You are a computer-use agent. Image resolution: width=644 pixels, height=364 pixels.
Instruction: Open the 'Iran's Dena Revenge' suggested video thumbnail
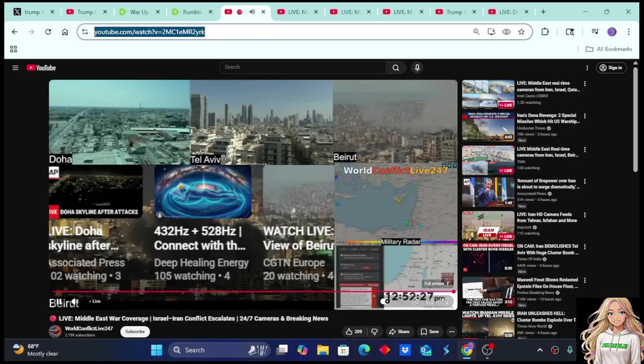tap(488, 127)
